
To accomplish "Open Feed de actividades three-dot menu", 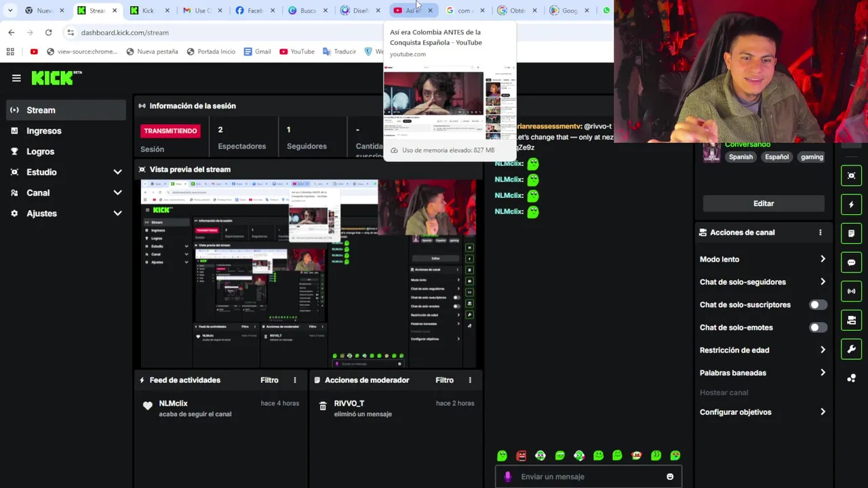I will pos(294,380).
